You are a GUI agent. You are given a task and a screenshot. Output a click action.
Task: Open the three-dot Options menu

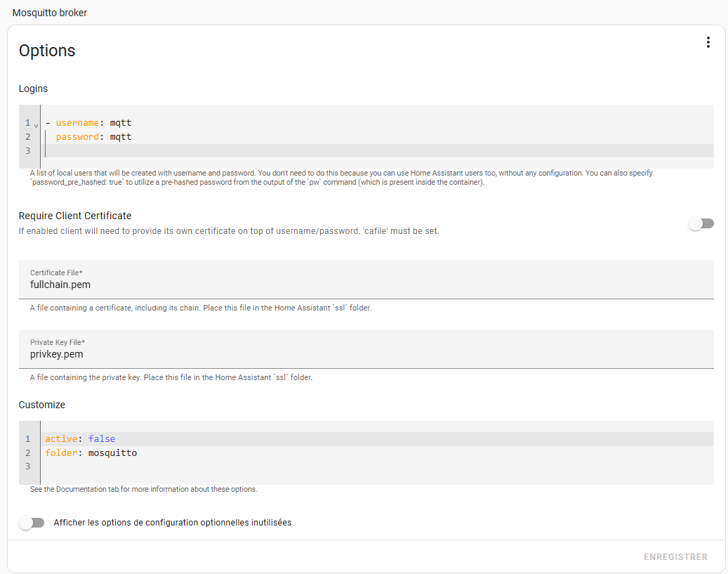tap(708, 43)
